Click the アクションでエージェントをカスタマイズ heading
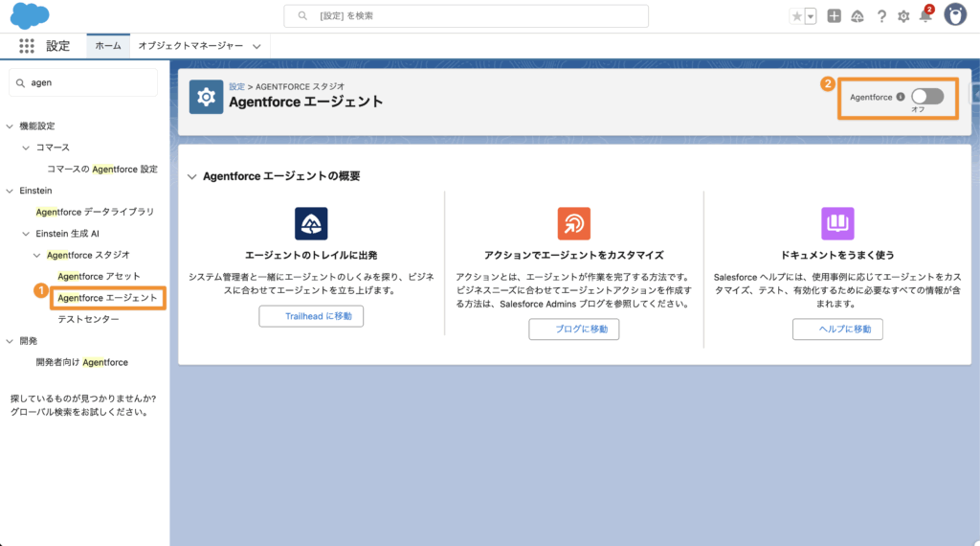 574,255
